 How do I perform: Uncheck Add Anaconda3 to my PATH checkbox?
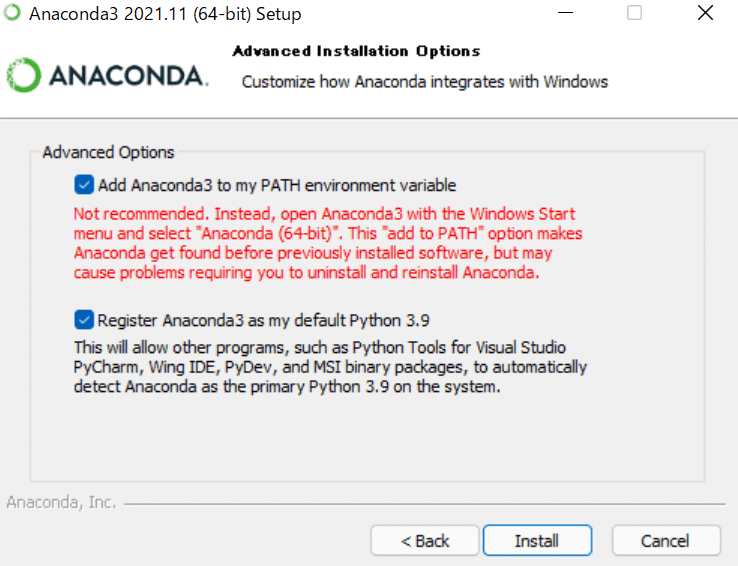pos(83,185)
